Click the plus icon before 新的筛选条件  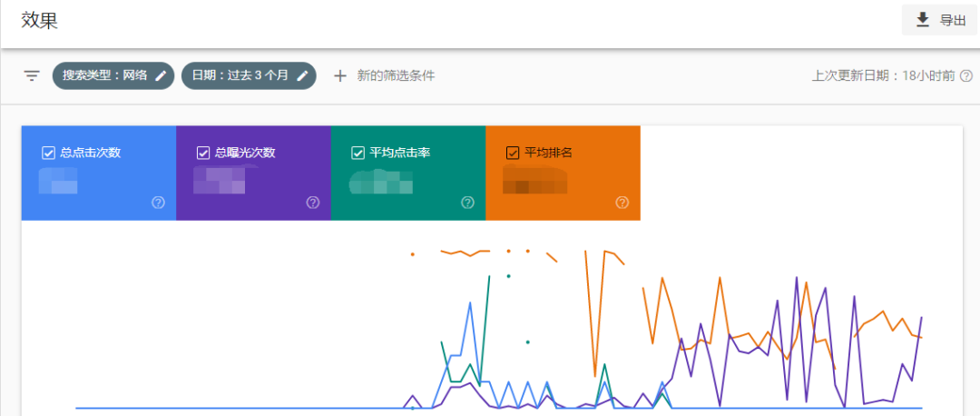339,75
